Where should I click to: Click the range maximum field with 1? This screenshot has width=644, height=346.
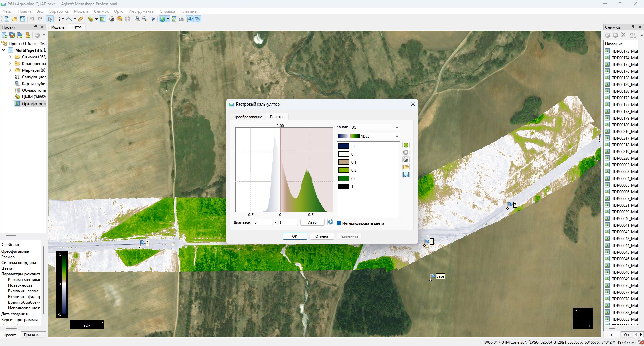click(288, 222)
